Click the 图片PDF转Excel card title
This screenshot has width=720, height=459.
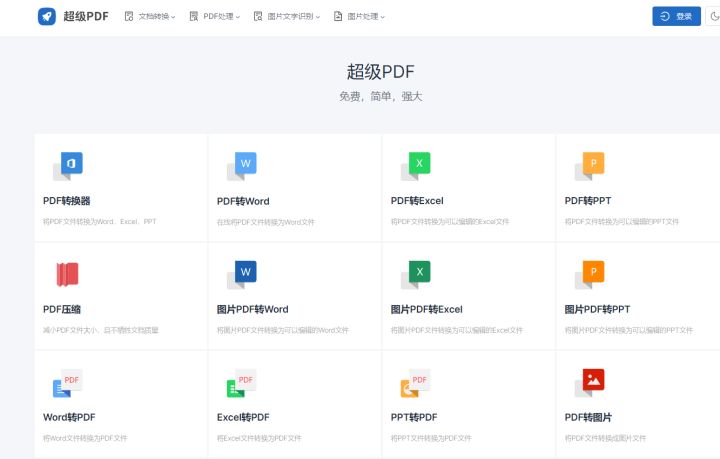pyautogui.click(x=427, y=309)
